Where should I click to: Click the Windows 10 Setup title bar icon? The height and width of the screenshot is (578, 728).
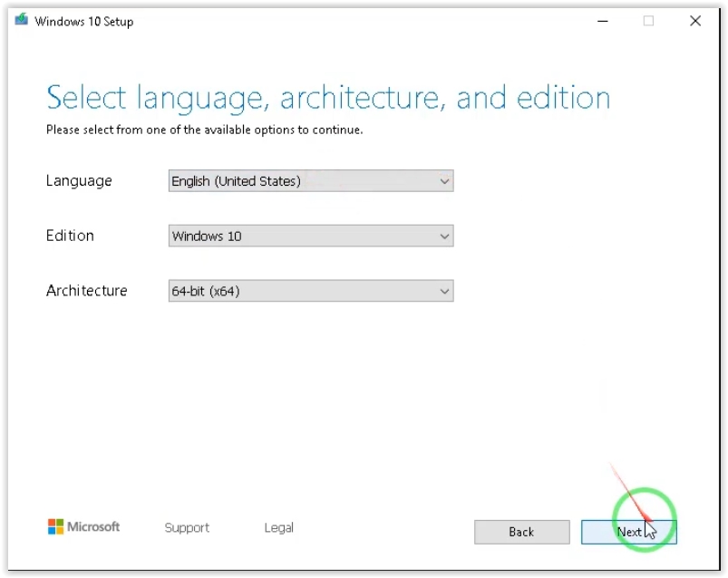point(22,20)
